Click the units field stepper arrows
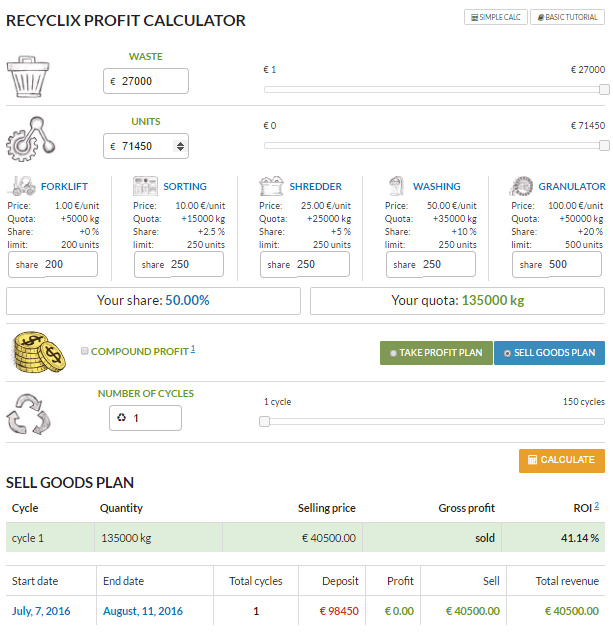 (180, 146)
